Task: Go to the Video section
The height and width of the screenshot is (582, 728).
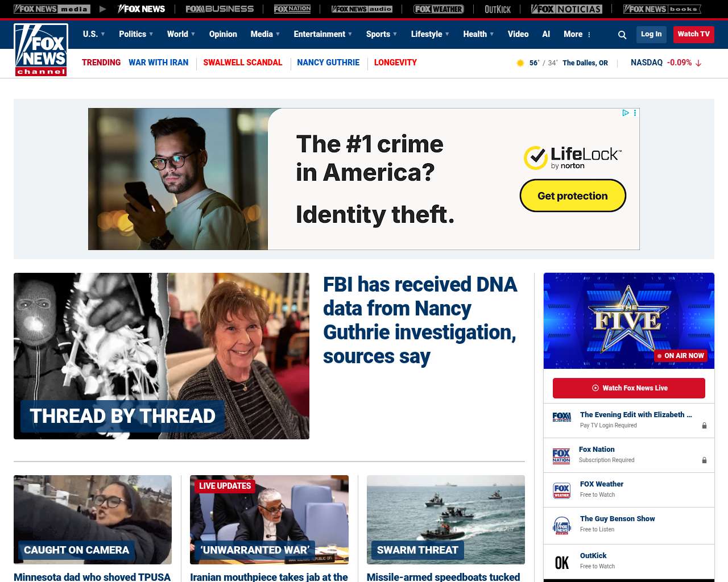Action: tap(518, 34)
